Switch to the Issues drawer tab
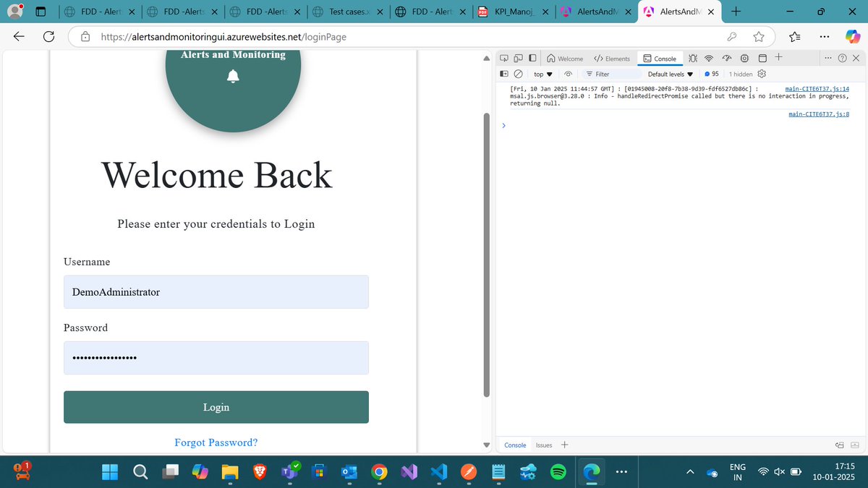This screenshot has width=868, height=488. point(544,445)
